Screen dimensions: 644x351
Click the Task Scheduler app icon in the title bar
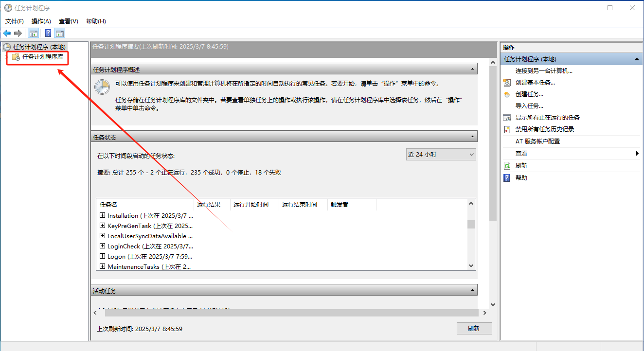tap(8, 8)
